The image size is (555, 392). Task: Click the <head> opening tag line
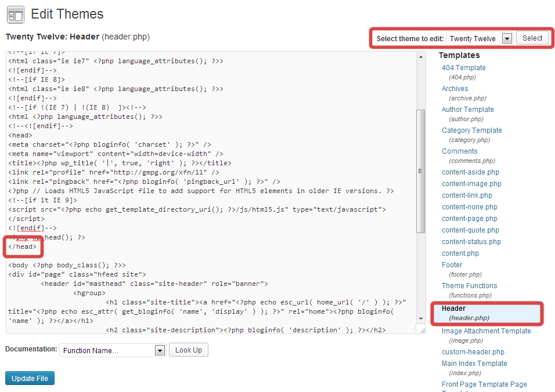pyautogui.click(x=20, y=135)
